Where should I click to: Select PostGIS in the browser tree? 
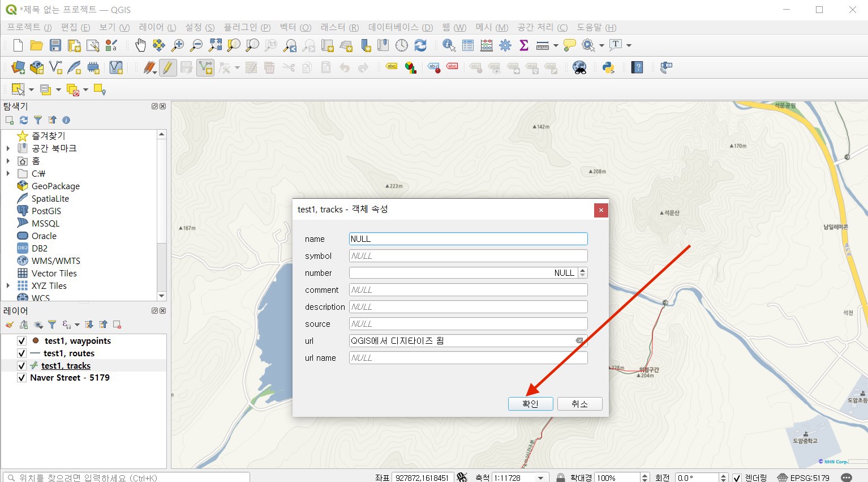coord(46,211)
